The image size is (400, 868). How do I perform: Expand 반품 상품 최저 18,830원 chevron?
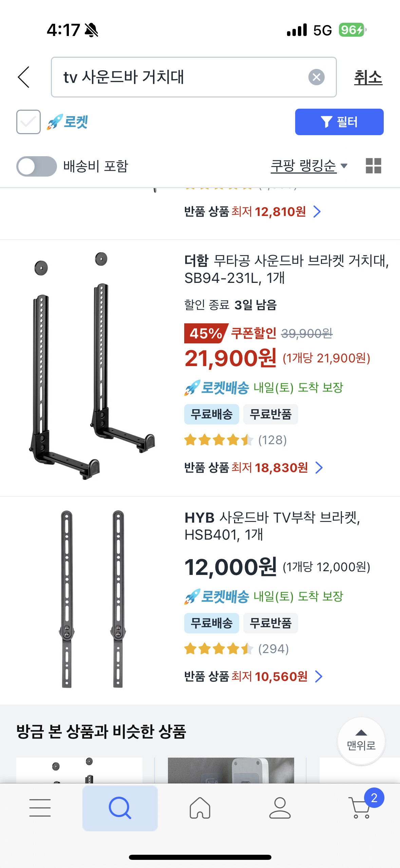tap(319, 468)
